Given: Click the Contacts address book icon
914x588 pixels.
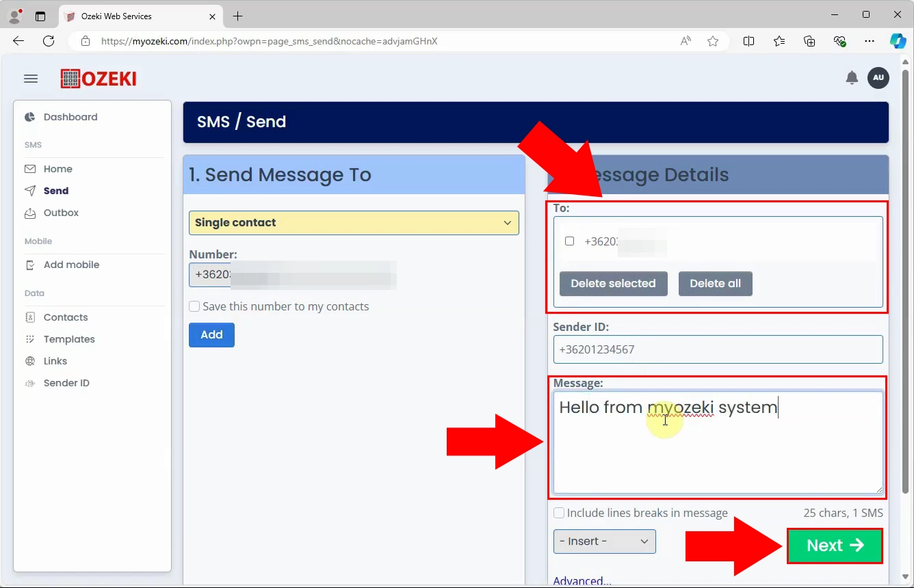Looking at the screenshot, I should click(30, 317).
